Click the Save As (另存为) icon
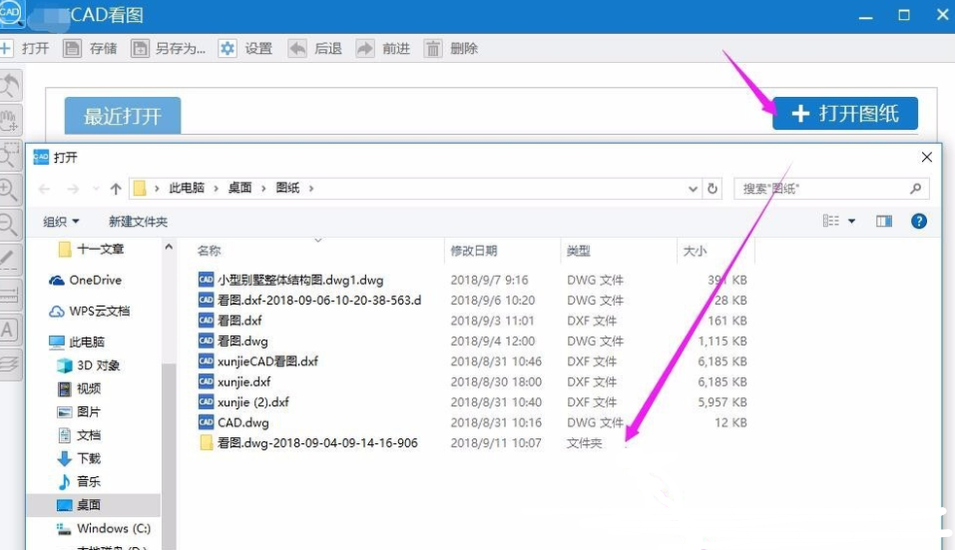This screenshot has height=550, width=955. click(x=140, y=48)
